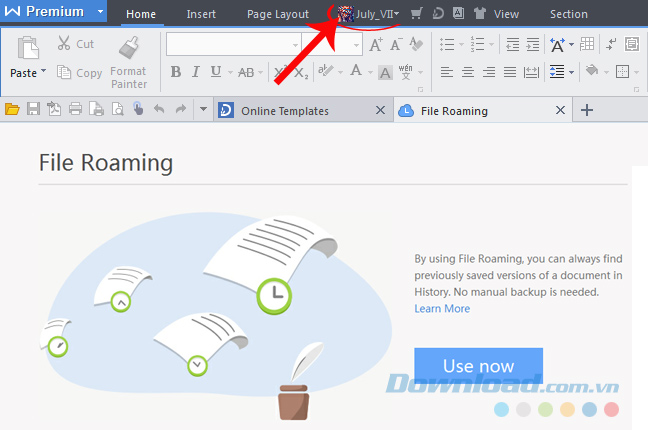
Task: Toggle bold formatting
Action: click(x=176, y=72)
